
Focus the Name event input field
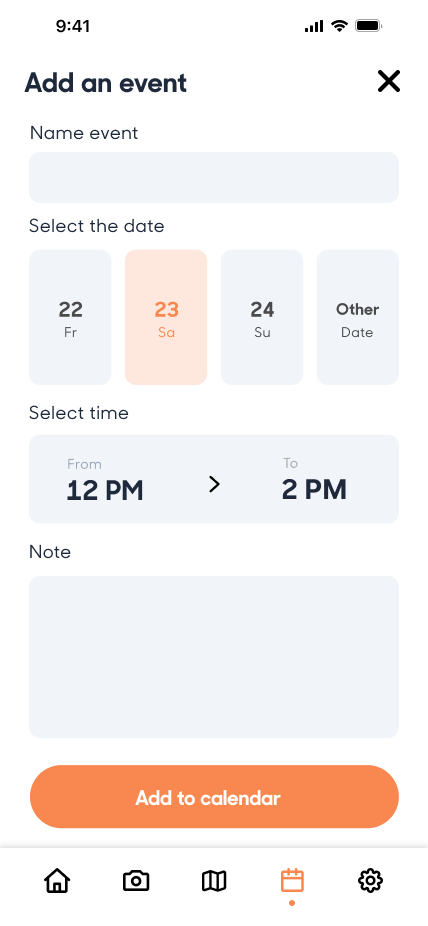coord(214,177)
